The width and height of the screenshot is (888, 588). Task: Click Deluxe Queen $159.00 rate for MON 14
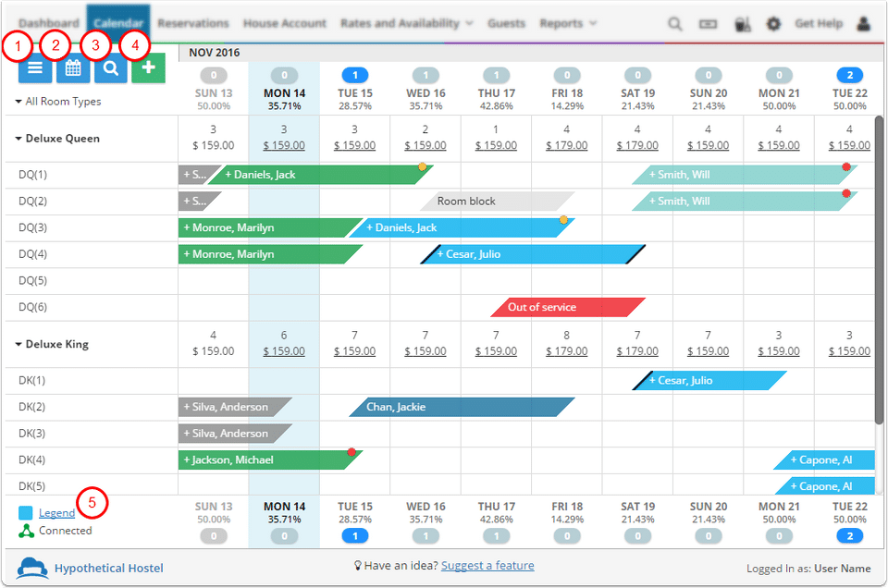[284, 145]
